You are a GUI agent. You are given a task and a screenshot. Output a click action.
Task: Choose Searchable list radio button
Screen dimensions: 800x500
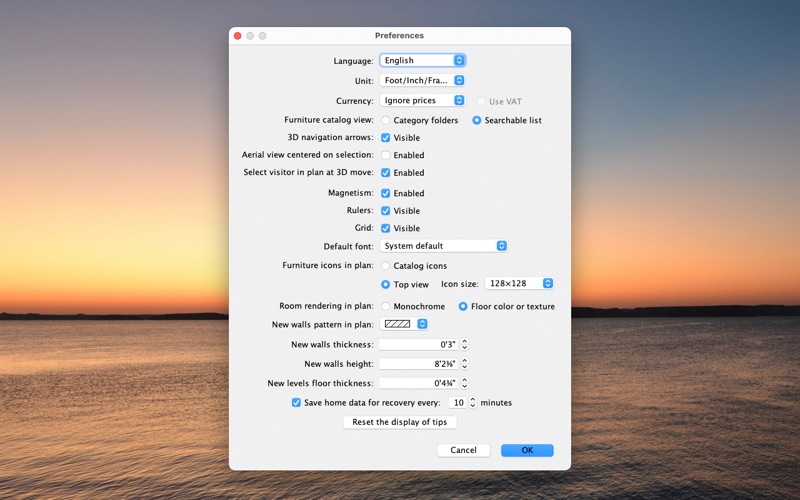(x=477, y=121)
